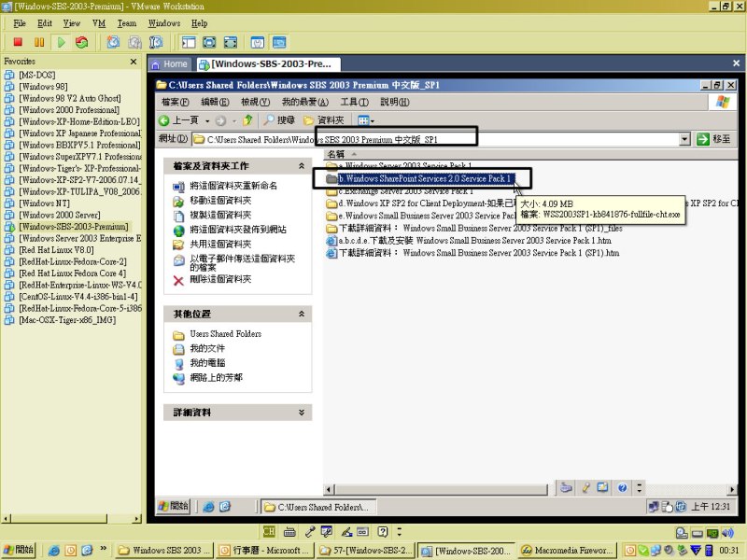Image resolution: width=747 pixels, height=560 pixels.
Task: Expand the 詳細資料 panel
Action: pos(302,413)
